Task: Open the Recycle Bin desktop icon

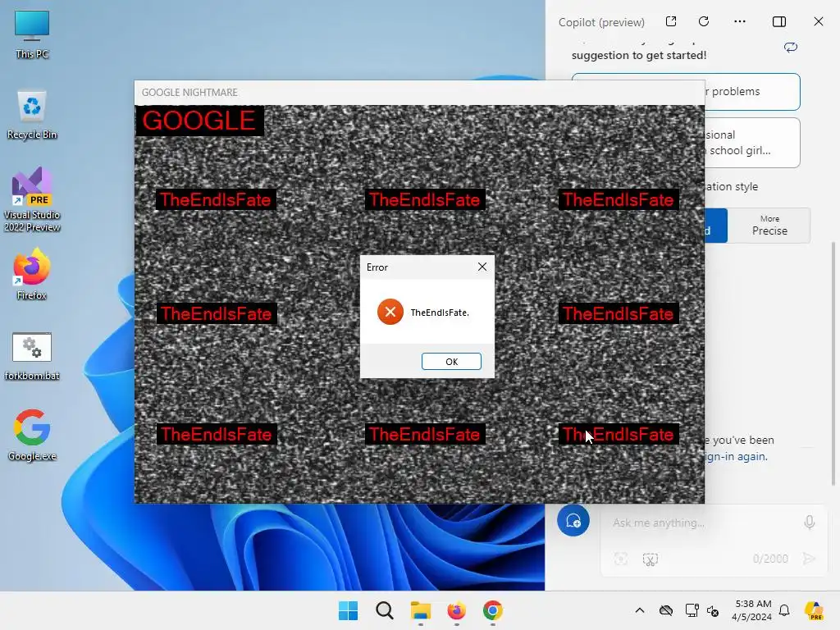Action: 32,115
